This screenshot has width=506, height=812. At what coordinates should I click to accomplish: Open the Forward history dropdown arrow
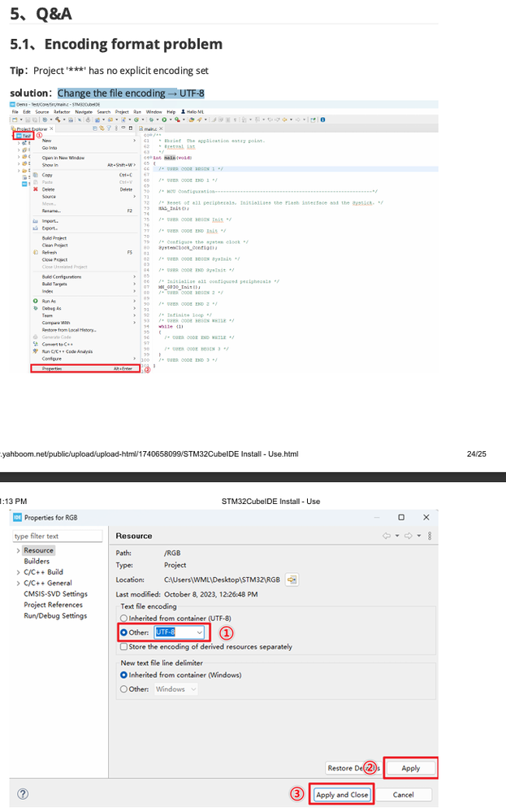pos(418,536)
